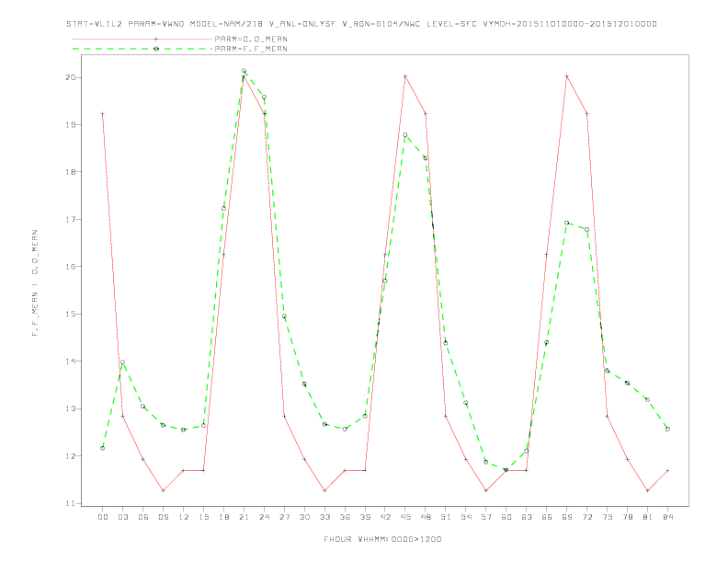Click the green circle data point at hour 00
This screenshot has height=563, width=728.
point(103,448)
